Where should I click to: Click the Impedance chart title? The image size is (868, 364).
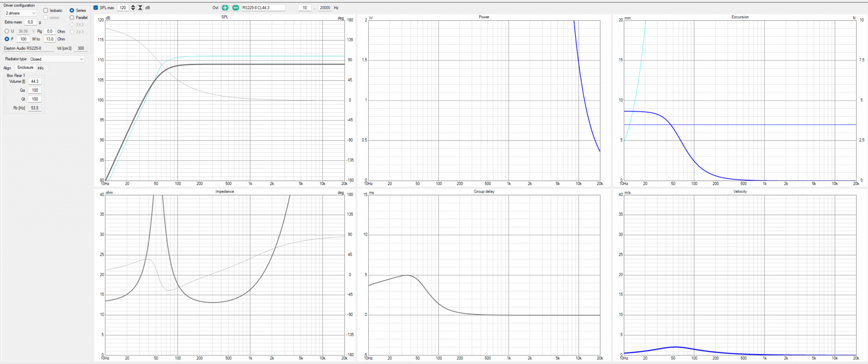pyautogui.click(x=225, y=192)
